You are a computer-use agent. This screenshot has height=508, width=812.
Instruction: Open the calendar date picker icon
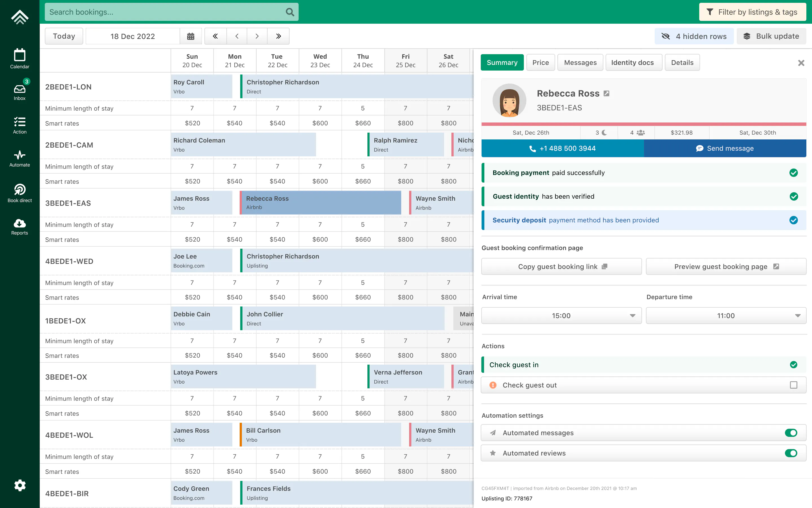tap(191, 36)
